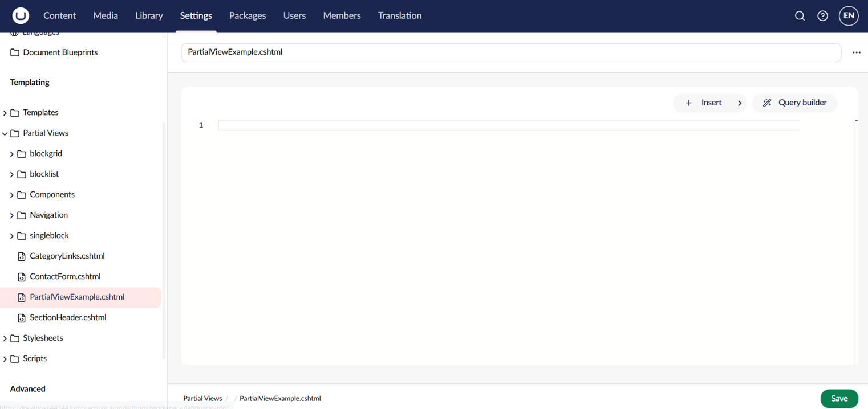Click the SectionHeader.cshtml file icon
This screenshot has height=409, width=868.
pyautogui.click(x=22, y=318)
